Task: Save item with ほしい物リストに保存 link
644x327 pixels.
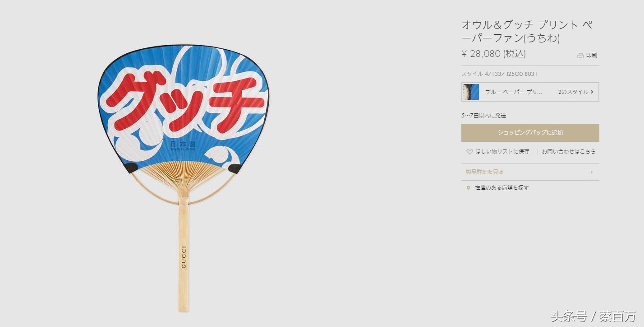Action: tap(502, 152)
